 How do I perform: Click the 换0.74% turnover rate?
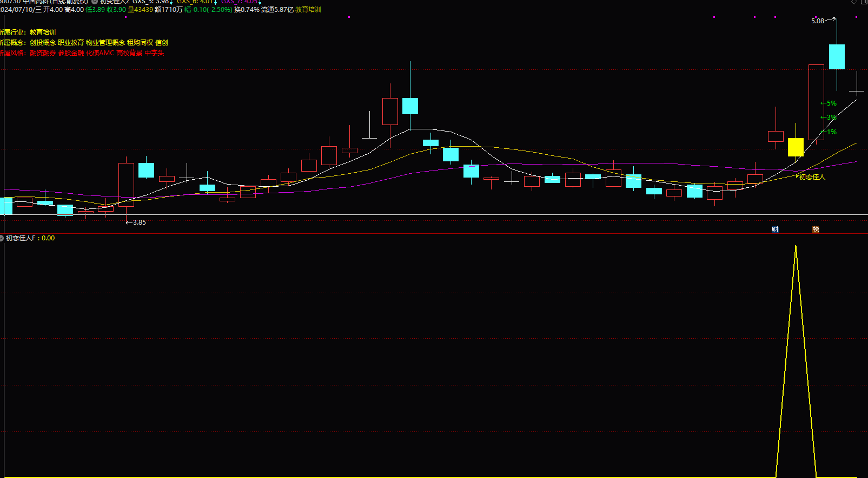pyautogui.click(x=247, y=10)
